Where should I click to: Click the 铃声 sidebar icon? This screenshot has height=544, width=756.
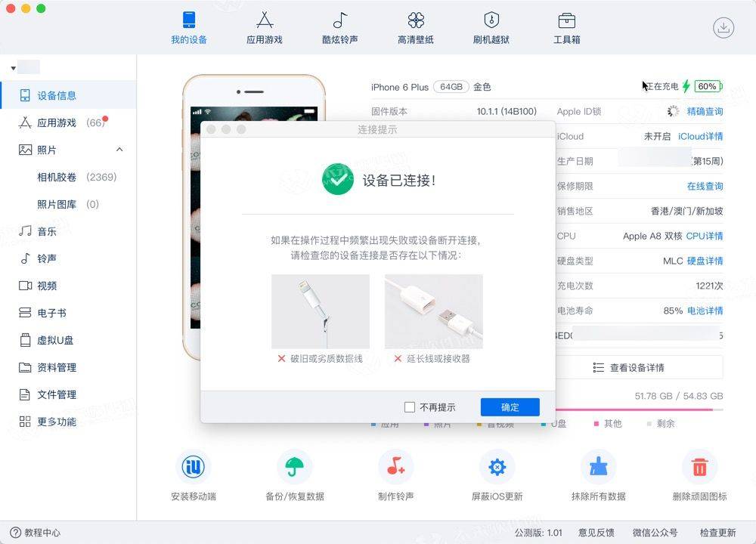point(25,258)
